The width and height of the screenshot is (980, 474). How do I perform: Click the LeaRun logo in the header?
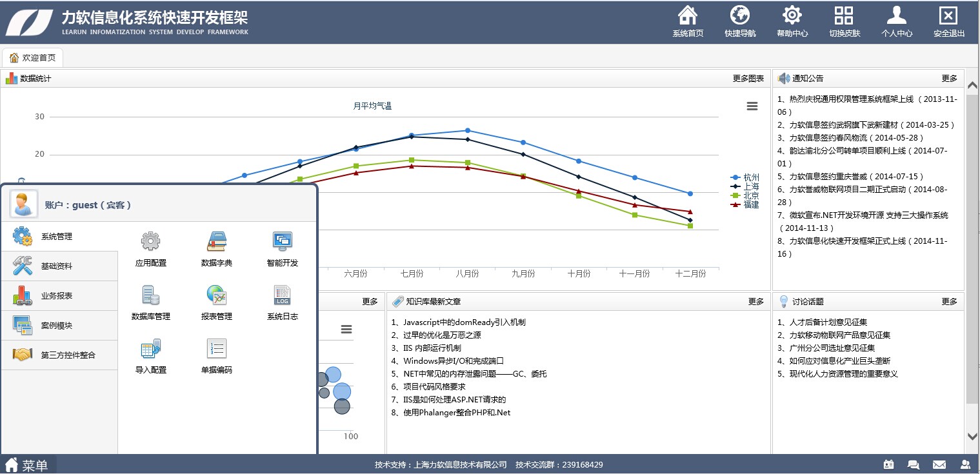[30, 21]
